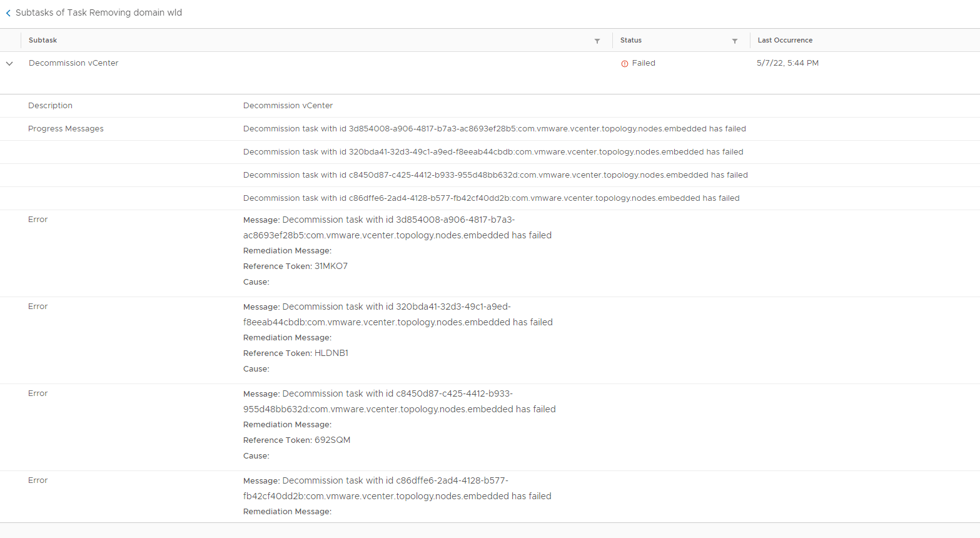Open the Status column filter
The image size is (980, 538).
[735, 41]
